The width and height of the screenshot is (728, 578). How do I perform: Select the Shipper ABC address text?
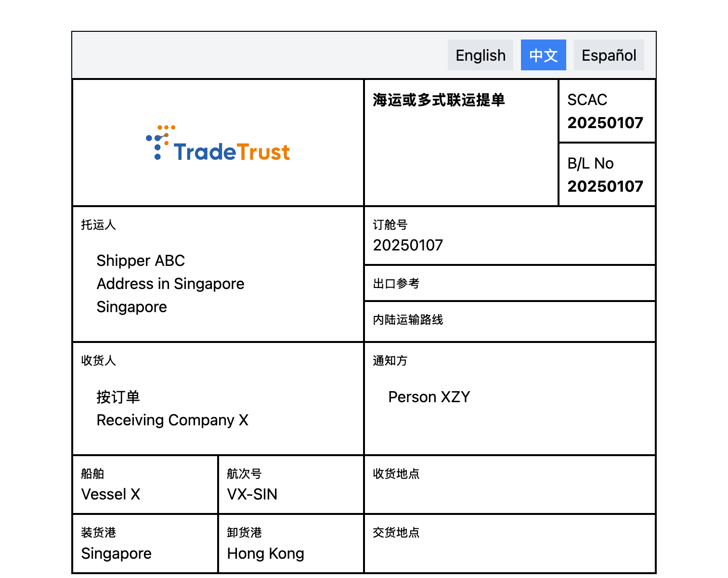[170, 283]
